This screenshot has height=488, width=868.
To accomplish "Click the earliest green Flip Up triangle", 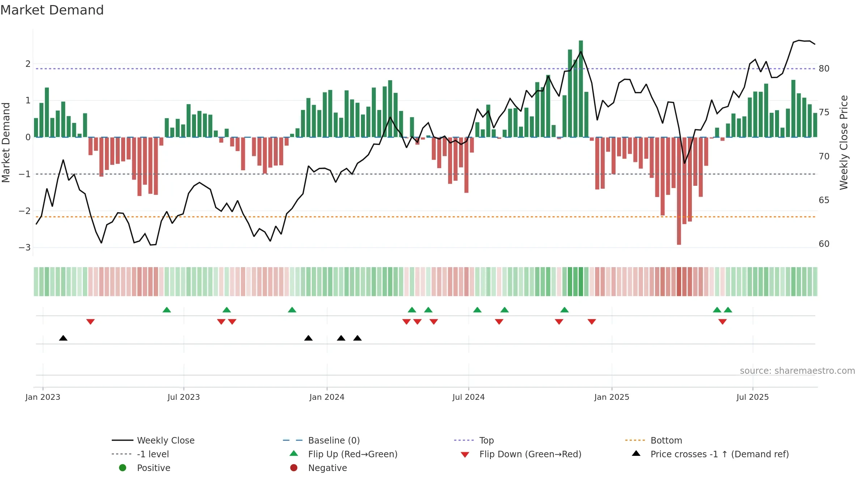I will [x=167, y=310].
